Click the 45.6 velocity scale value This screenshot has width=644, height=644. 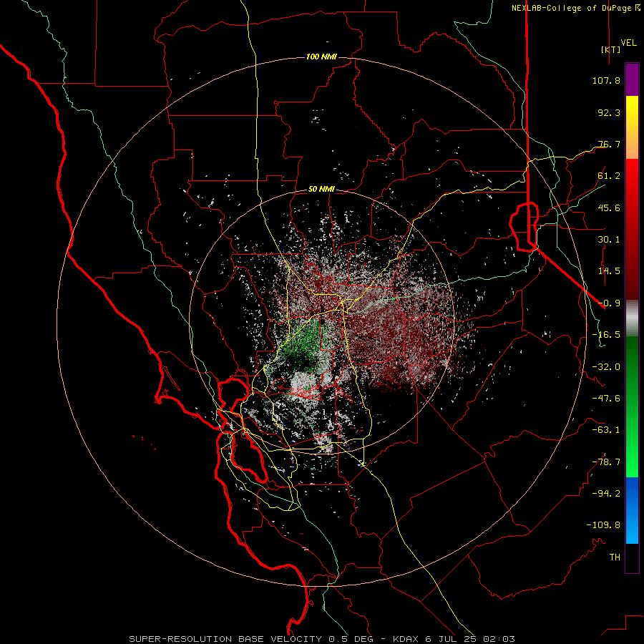(609, 208)
